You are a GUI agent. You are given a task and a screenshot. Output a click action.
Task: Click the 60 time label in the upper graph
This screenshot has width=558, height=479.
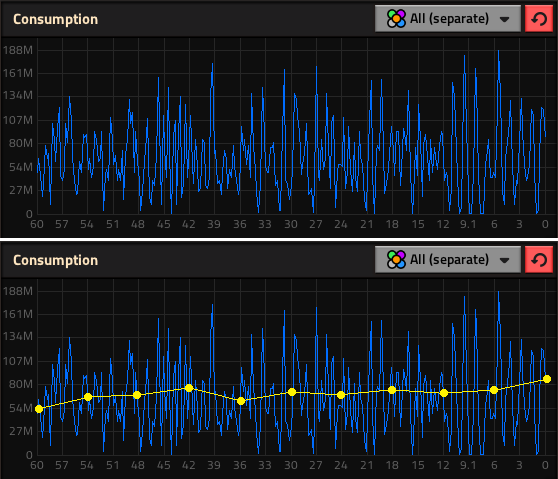point(37,224)
